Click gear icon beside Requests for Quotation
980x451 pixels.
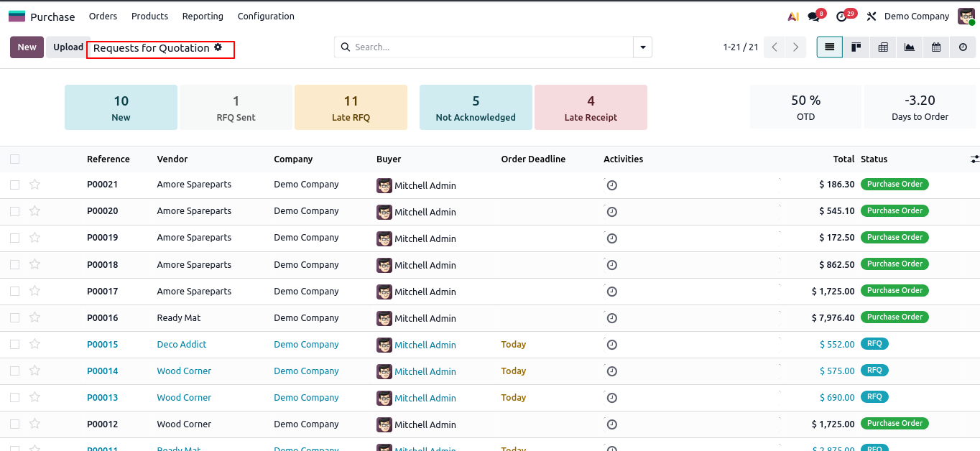point(218,47)
